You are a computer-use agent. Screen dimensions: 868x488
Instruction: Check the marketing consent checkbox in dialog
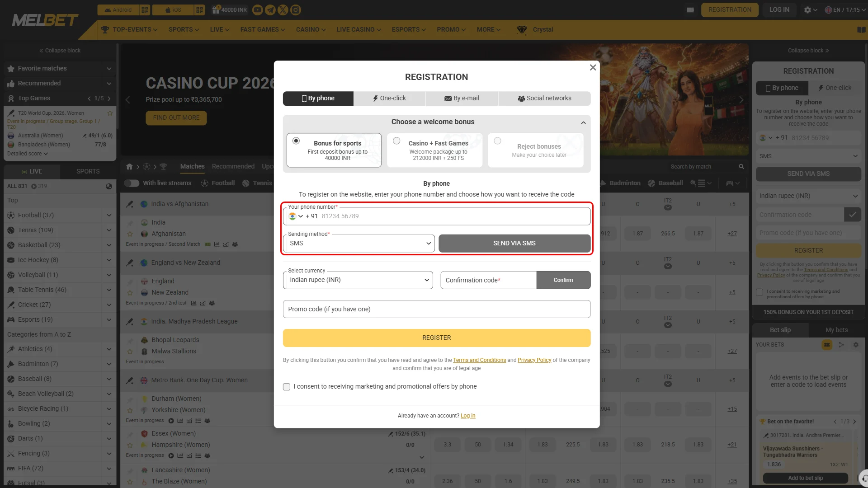click(287, 387)
